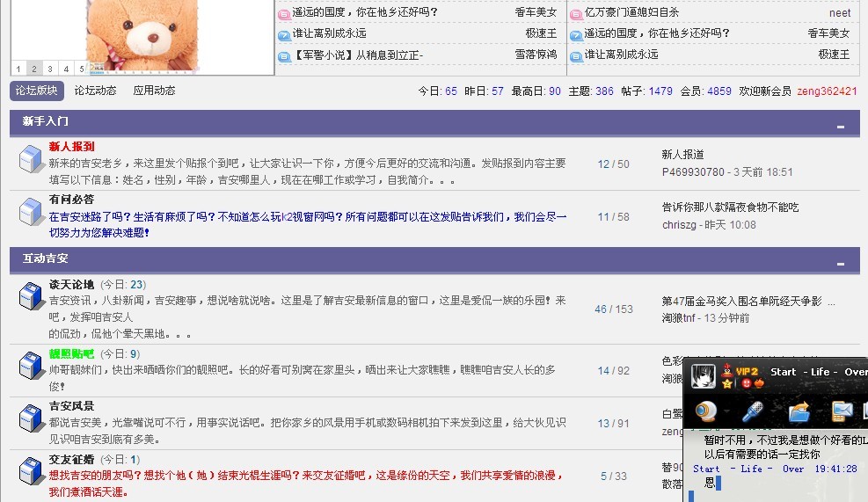The height and width of the screenshot is (502, 868).
Task: Collapse the 新手入门 section
Action: pyautogui.click(x=841, y=127)
